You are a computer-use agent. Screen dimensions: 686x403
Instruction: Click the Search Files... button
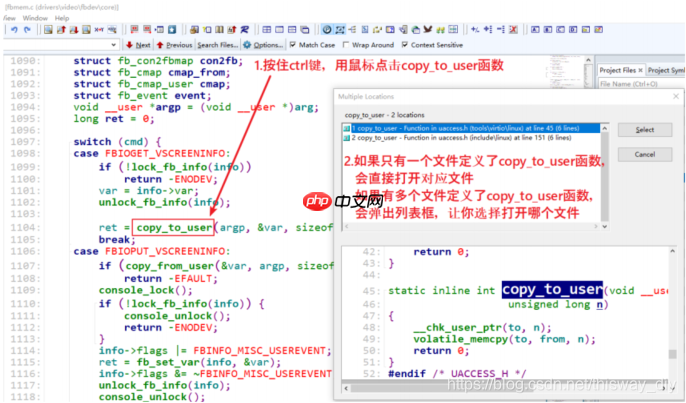pyautogui.click(x=217, y=45)
